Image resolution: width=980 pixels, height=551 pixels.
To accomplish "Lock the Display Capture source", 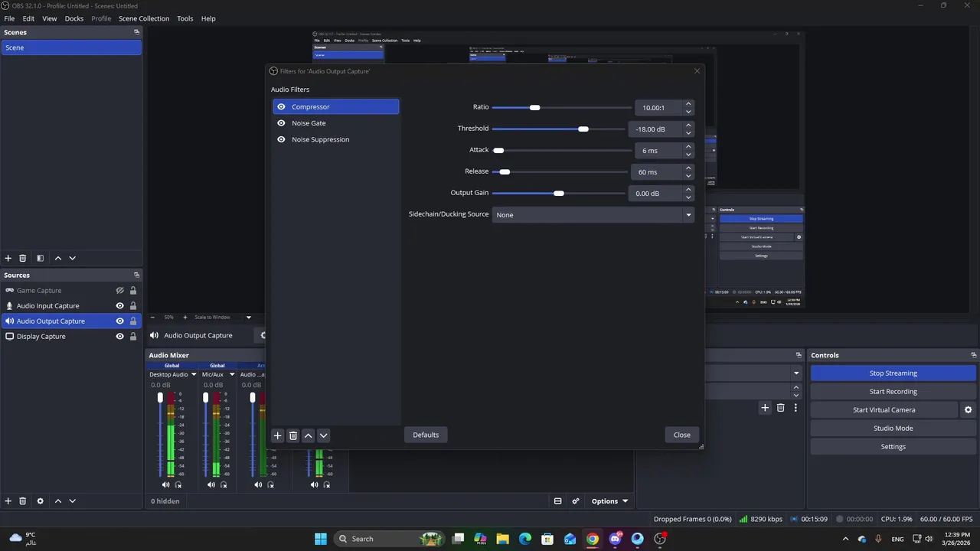I will tap(133, 337).
